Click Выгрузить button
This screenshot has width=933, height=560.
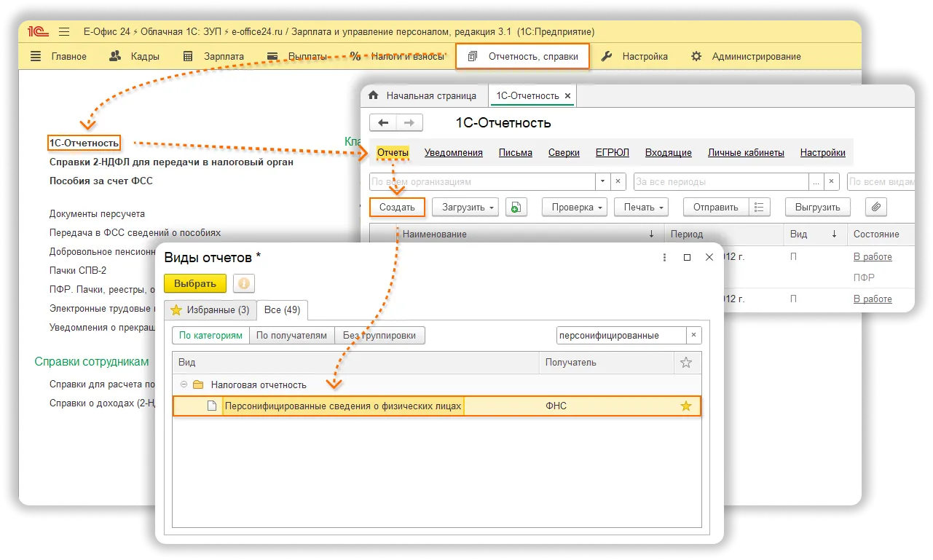818,207
